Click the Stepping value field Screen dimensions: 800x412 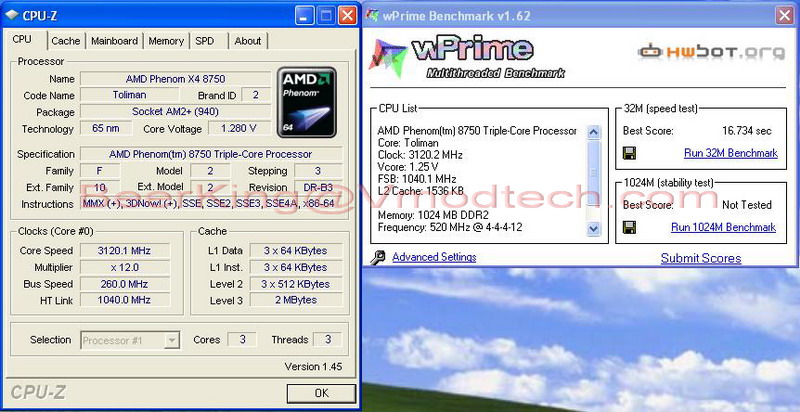coord(318,170)
